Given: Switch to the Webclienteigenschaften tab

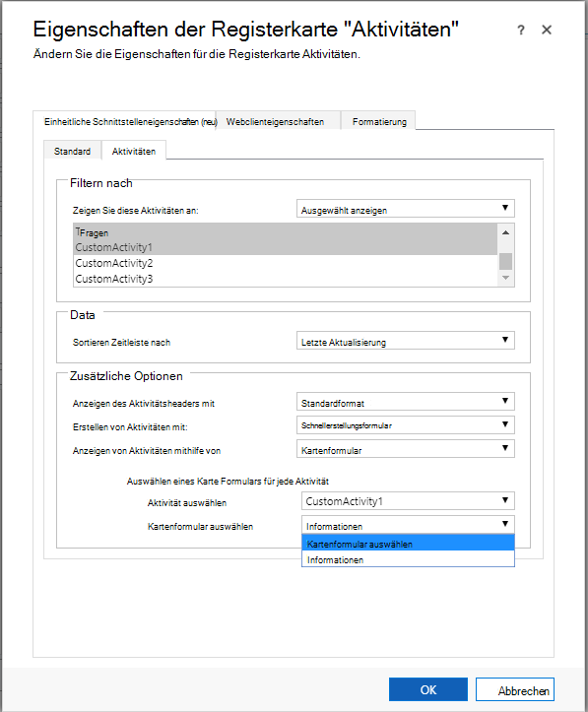Looking at the screenshot, I should click(x=278, y=121).
